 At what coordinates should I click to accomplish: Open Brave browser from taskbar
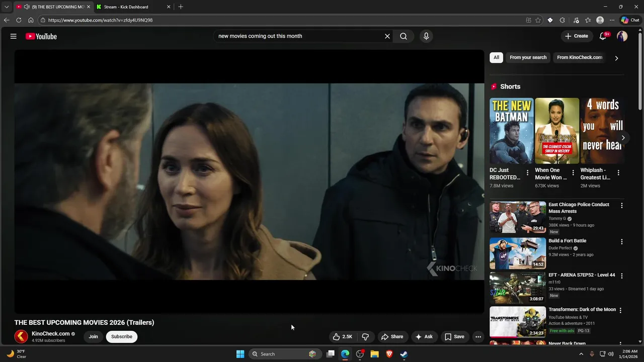click(389, 354)
